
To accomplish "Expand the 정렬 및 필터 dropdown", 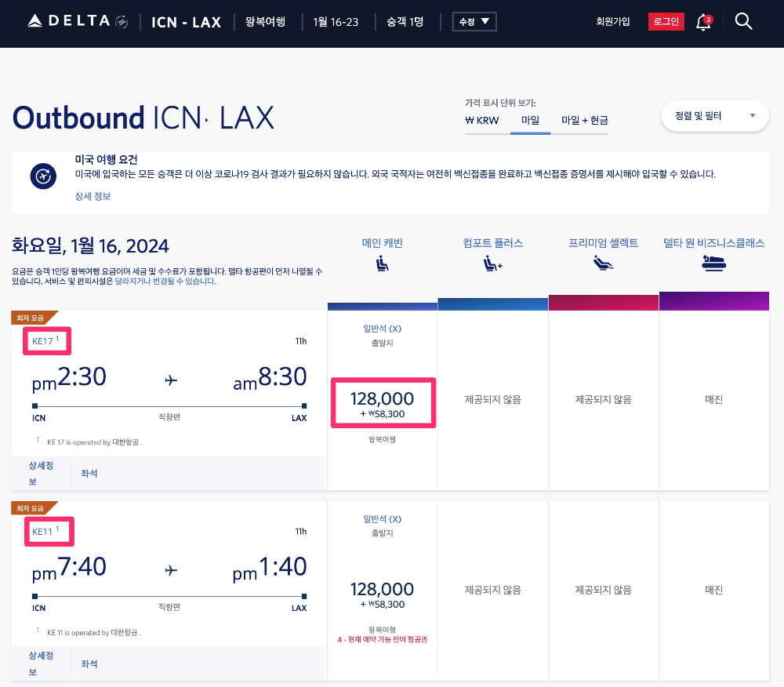I will pos(714,116).
